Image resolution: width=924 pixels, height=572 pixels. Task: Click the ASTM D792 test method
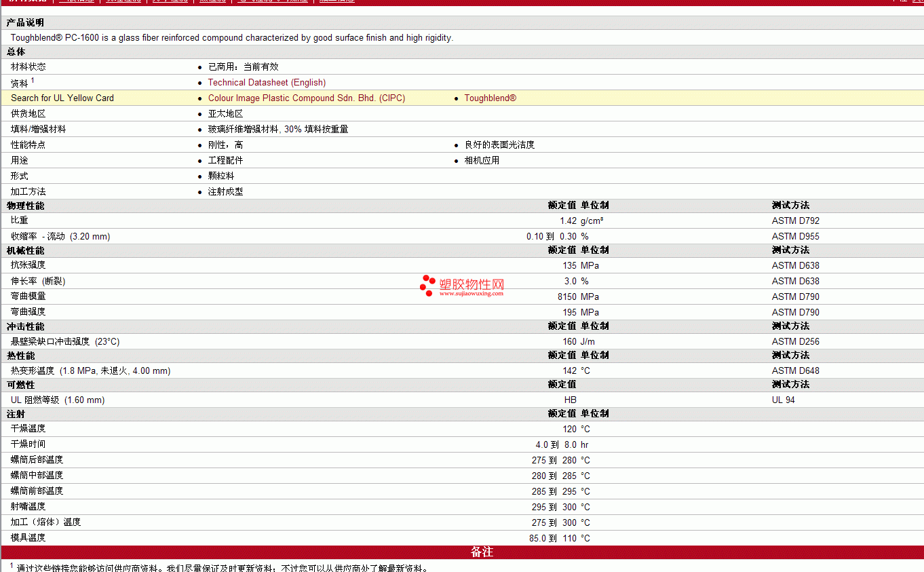796,221
